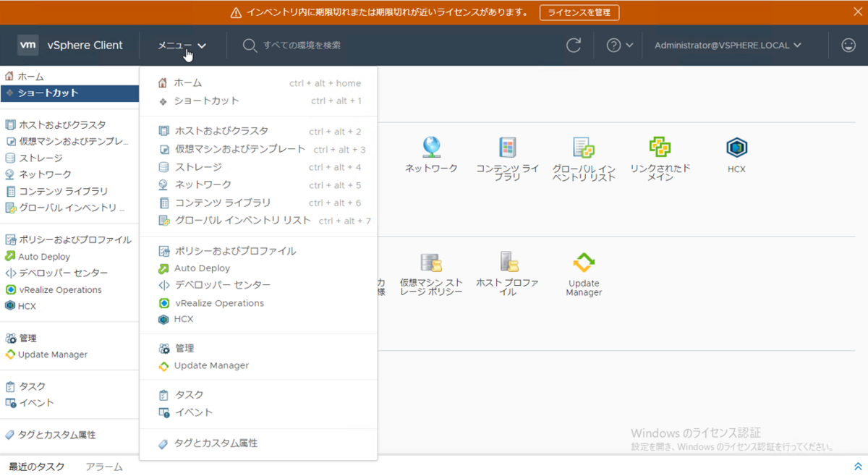Click ホストおよびクラスタ in left sidebar
The width and height of the screenshot is (868, 476).
tap(69, 124)
